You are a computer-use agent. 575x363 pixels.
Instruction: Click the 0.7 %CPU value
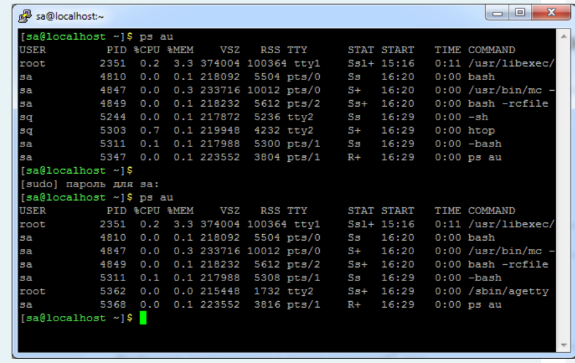tap(150, 131)
